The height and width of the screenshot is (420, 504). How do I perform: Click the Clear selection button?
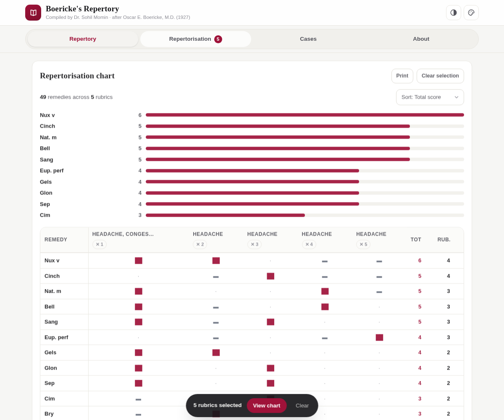[x=440, y=76]
